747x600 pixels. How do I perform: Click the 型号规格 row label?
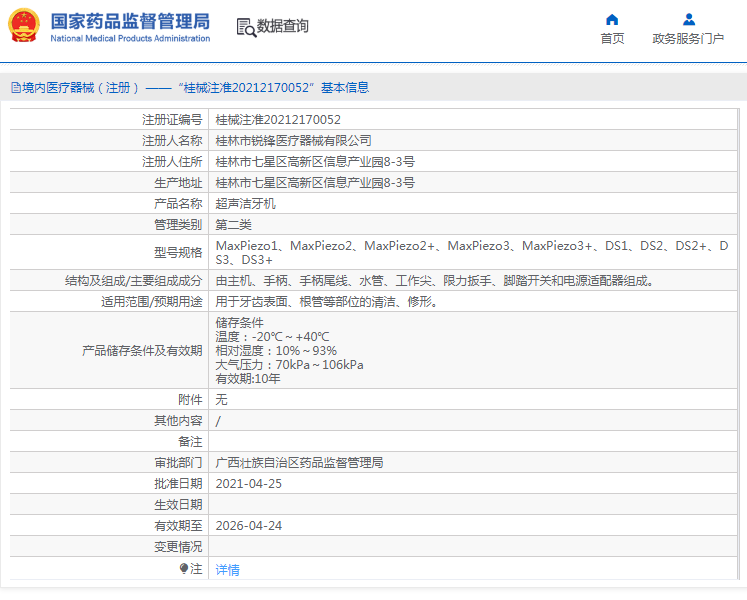[178, 253]
